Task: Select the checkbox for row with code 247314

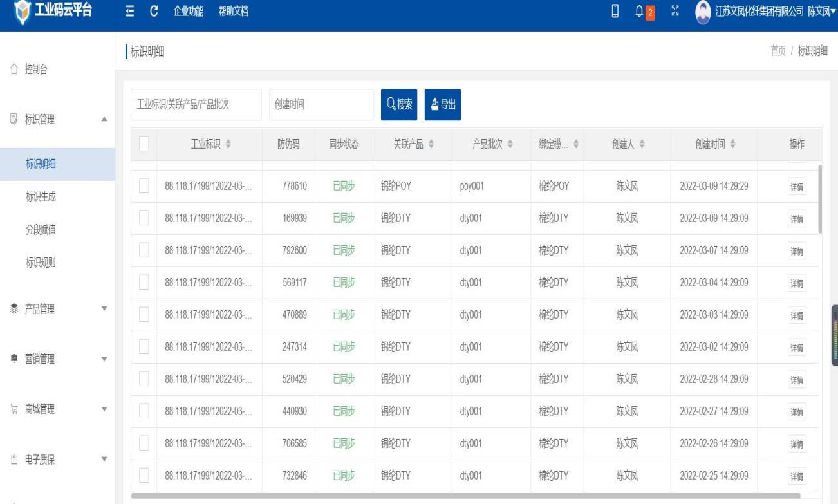Action: pyautogui.click(x=144, y=347)
